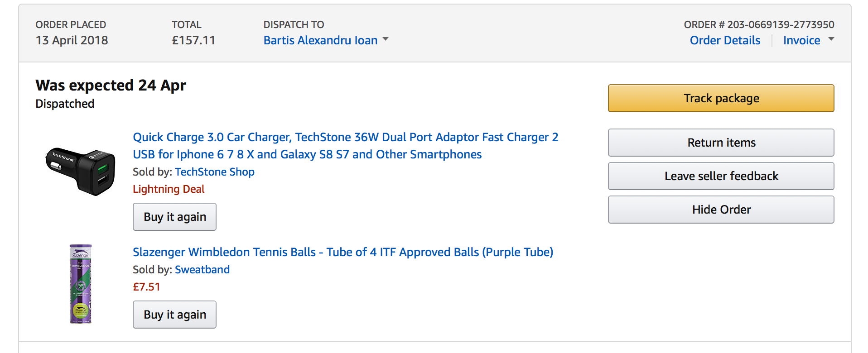Screen dimensions: 868x353
Task: Expand dispatch address dropdown arrow
Action: 386,39
